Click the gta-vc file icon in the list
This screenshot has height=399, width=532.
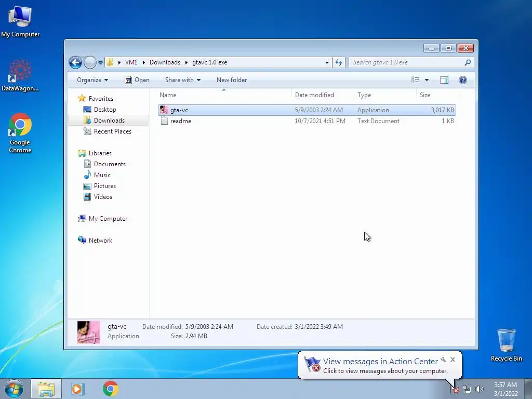click(164, 110)
